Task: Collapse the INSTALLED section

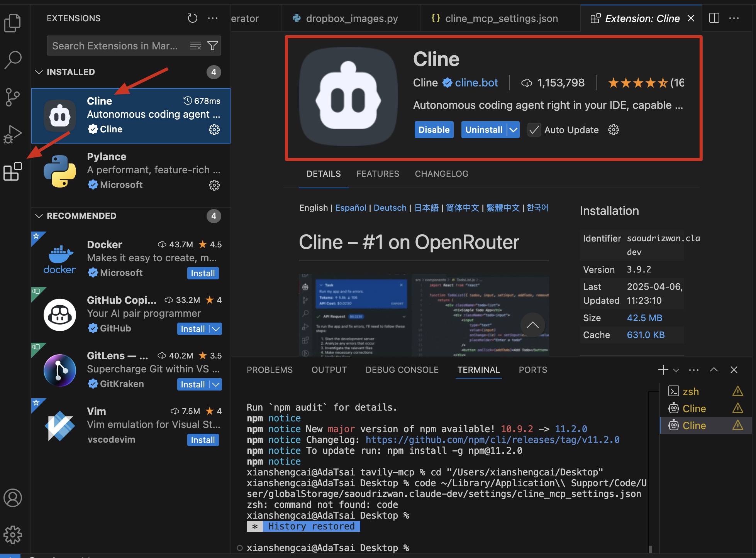Action: pyautogui.click(x=39, y=72)
